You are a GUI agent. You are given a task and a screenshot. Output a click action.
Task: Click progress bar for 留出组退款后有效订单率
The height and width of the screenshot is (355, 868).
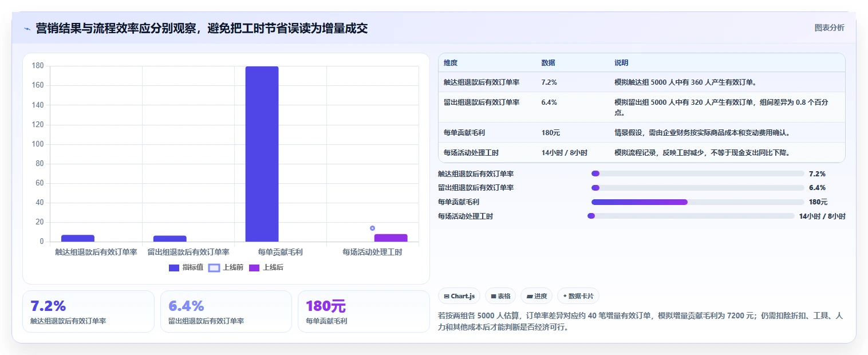pos(698,188)
